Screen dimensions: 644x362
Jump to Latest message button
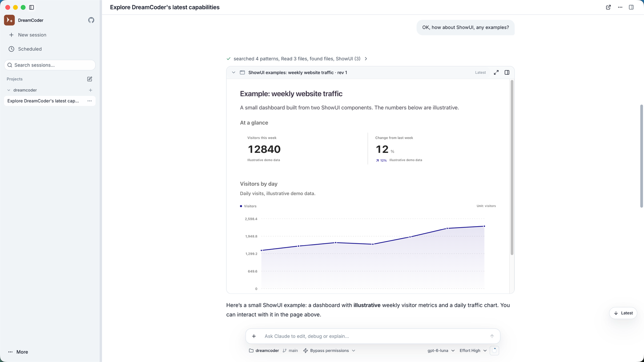coord(623,313)
